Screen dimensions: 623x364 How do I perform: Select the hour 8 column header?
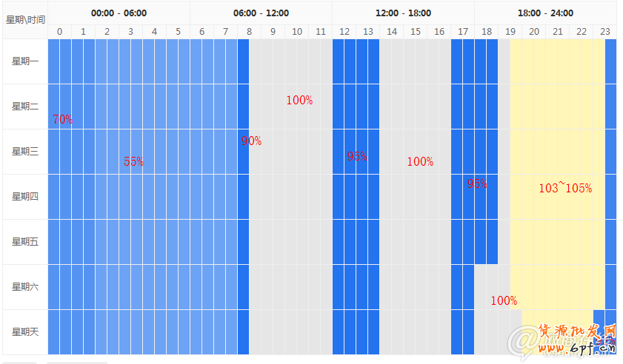click(x=249, y=31)
